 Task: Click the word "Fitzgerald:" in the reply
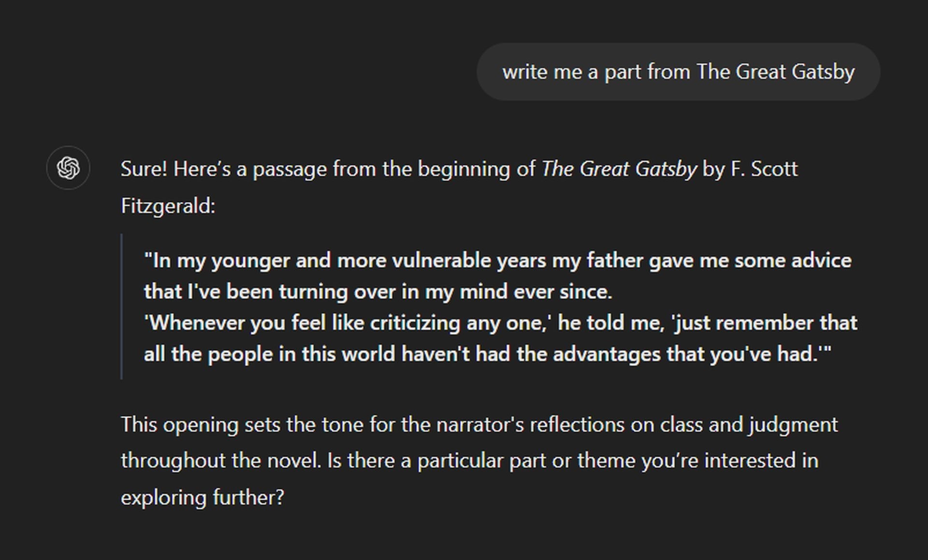(x=168, y=206)
